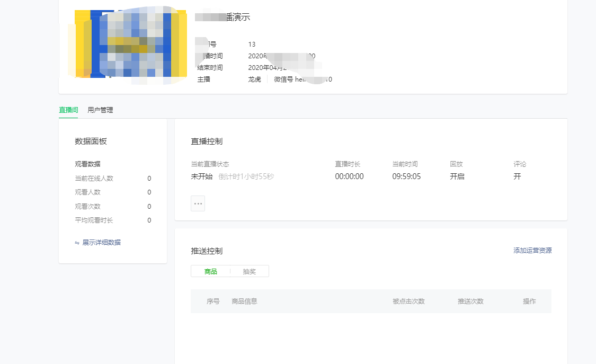Click the 操作 column header
The height and width of the screenshot is (364, 596).
pos(529,301)
